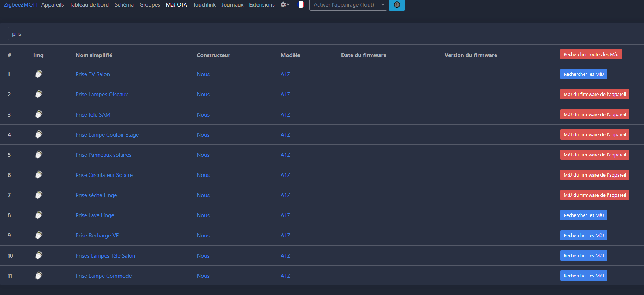Open the settings gear menu

tap(285, 5)
